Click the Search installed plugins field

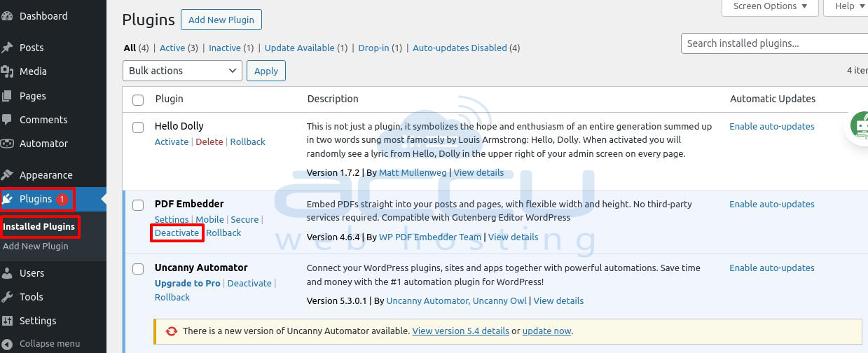(774, 43)
